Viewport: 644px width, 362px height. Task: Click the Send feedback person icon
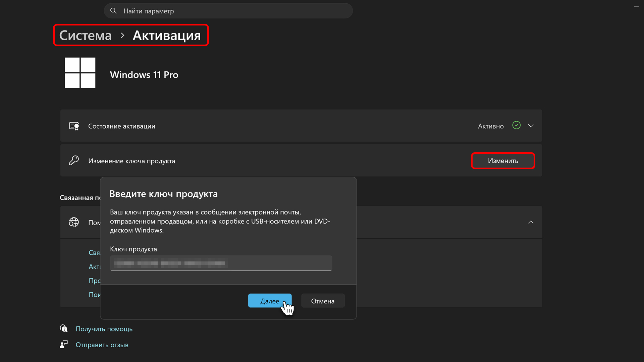pos(64,345)
